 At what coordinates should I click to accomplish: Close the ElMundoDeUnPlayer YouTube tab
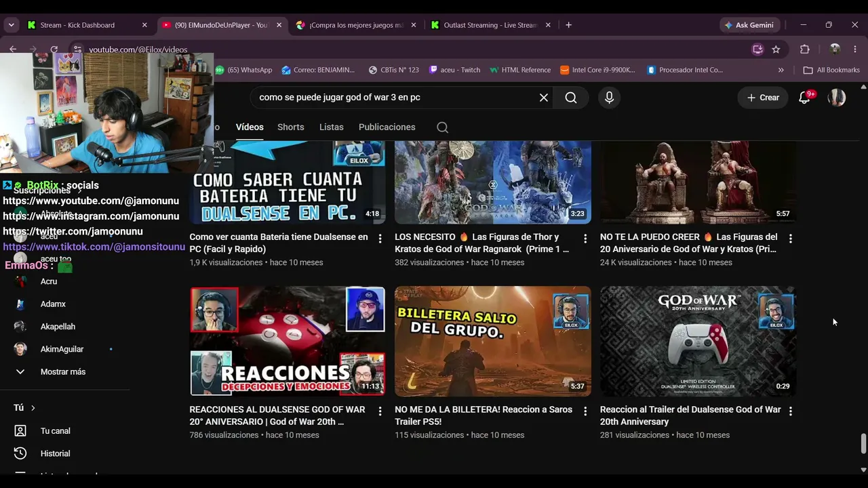pos(279,25)
